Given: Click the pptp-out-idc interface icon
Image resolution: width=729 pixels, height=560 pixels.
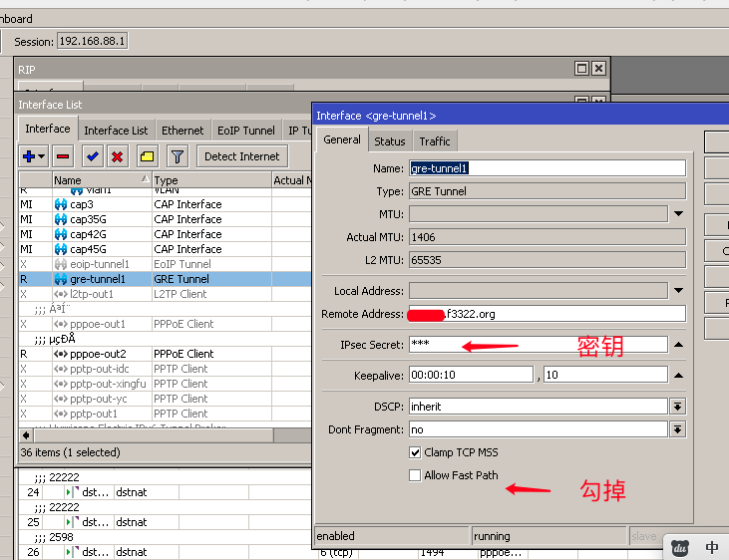Looking at the screenshot, I should click(61, 369).
